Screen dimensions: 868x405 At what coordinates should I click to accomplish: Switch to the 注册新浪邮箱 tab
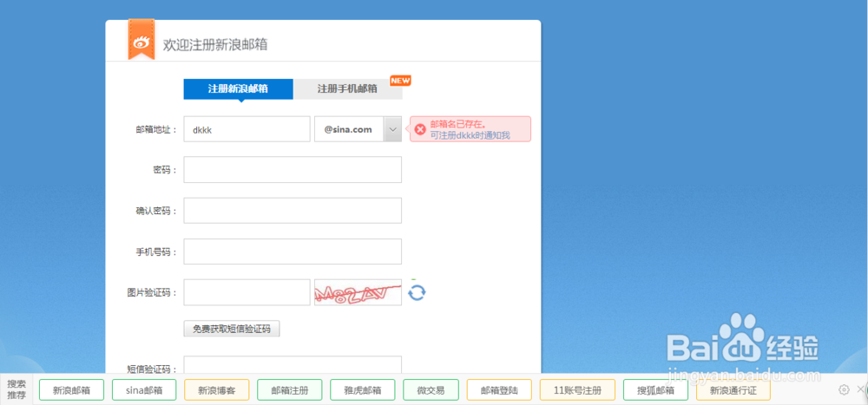238,89
